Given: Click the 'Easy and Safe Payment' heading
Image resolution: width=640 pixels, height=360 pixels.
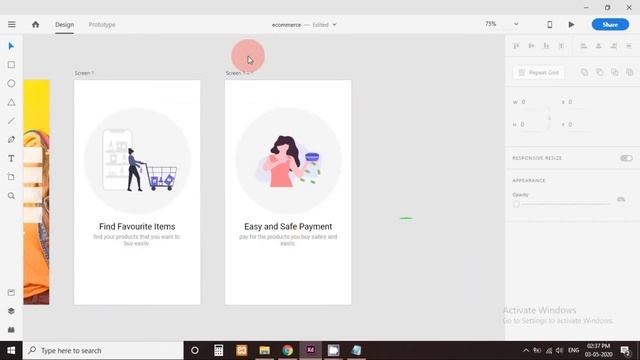Looking at the screenshot, I should (288, 227).
